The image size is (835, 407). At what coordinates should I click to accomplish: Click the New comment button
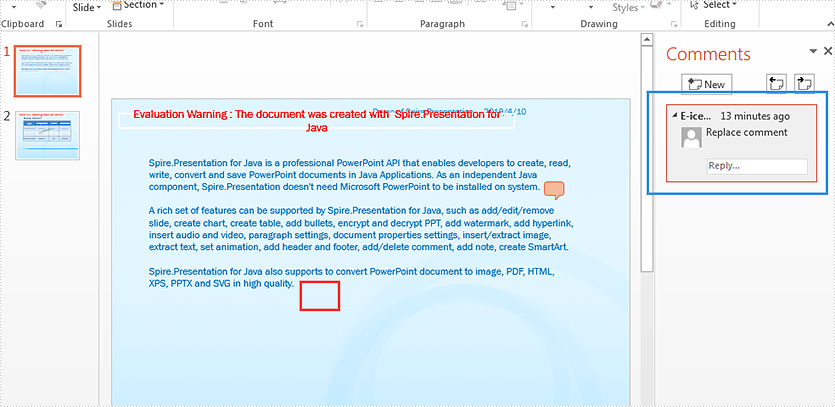coord(707,84)
